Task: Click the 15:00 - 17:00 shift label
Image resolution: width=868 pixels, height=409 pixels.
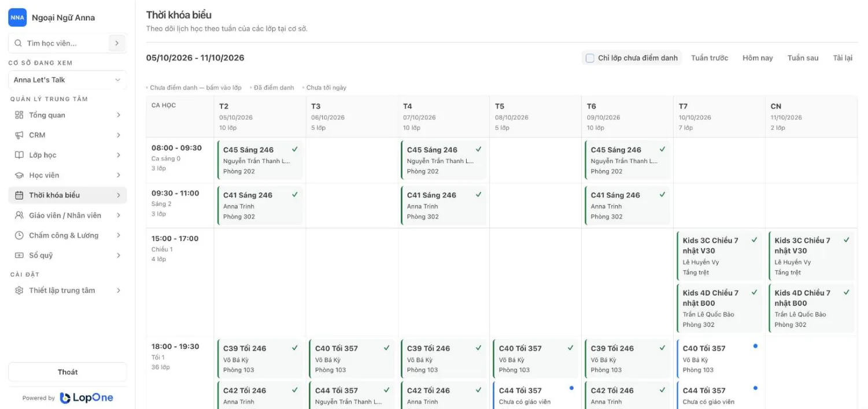Action: pos(175,239)
